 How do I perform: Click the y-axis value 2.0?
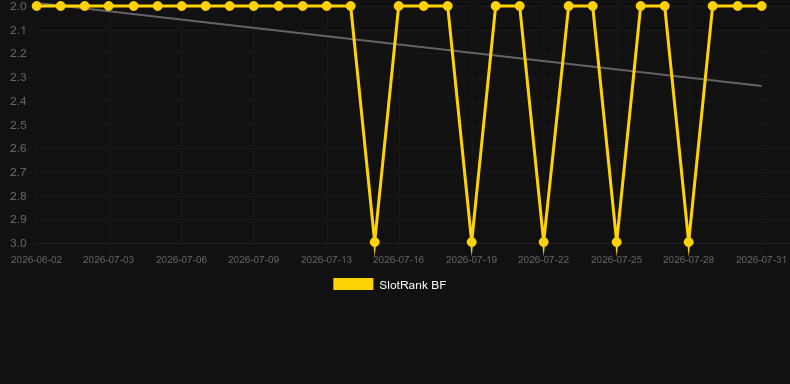coord(18,6)
